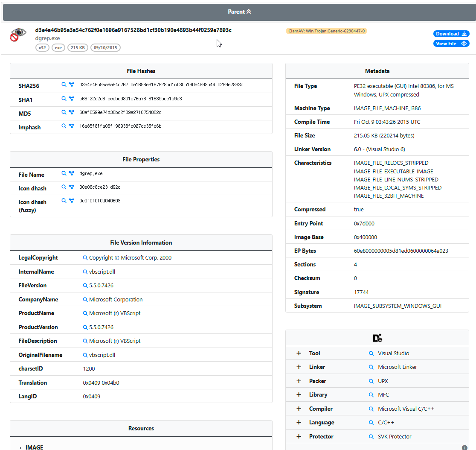Click the search icon beside UPX packer
Screen dimensions: 476x450
[x=371, y=381]
